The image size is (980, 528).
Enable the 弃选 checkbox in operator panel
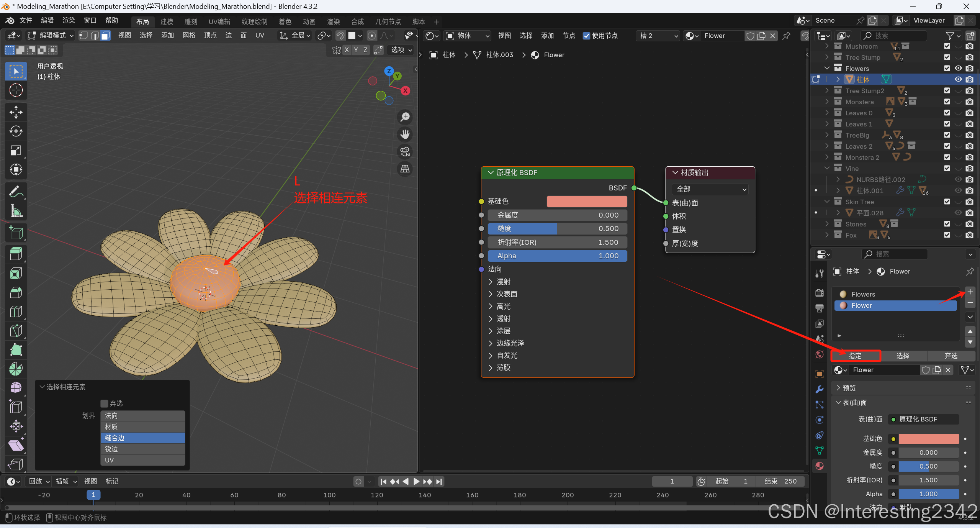click(104, 403)
